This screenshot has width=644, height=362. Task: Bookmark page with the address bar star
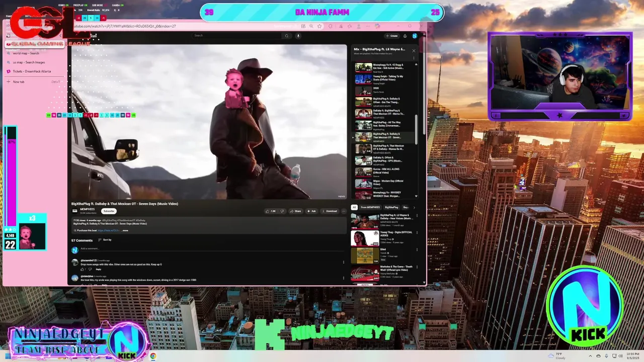tap(319, 26)
